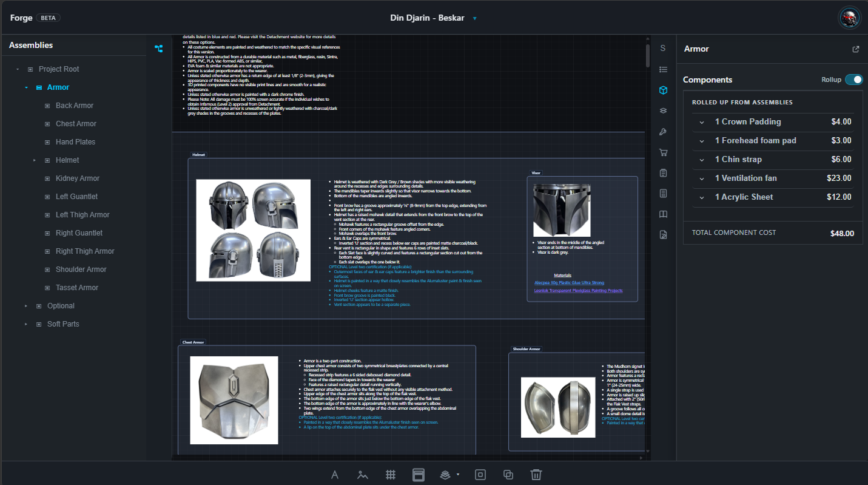Click the assembly tree view icon
Screen dimensions: 868x485
pos(158,49)
